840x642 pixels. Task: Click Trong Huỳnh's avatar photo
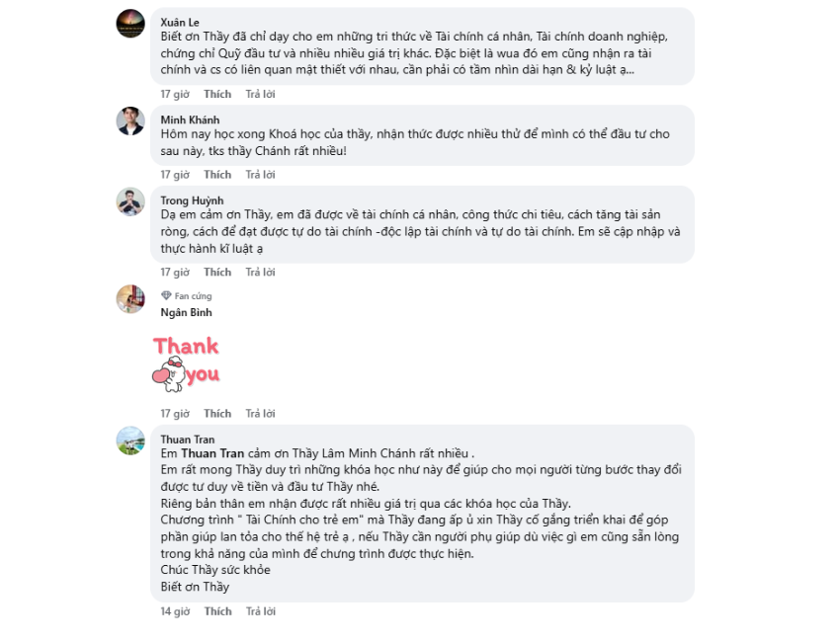(x=130, y=201)
